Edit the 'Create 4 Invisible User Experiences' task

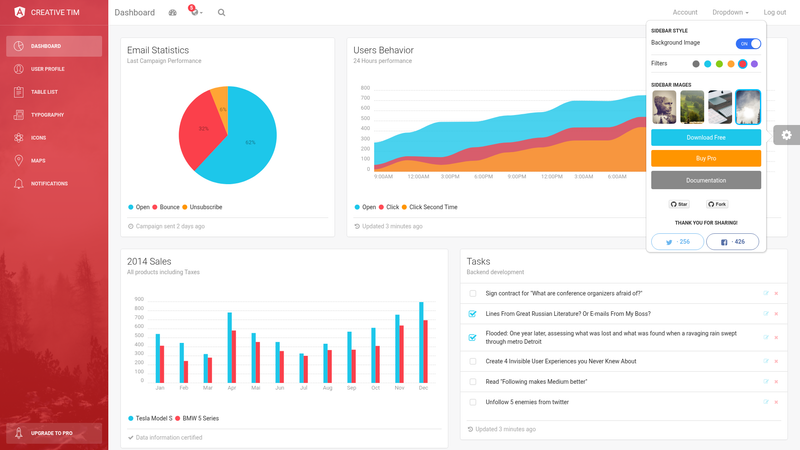(x=766, y=361)
